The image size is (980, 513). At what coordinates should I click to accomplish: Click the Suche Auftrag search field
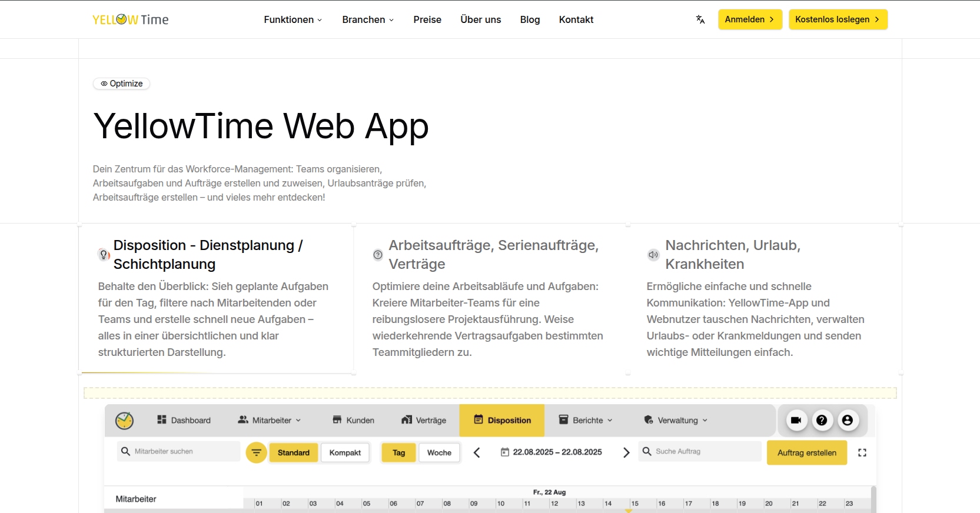pyautogui.click(x=700, y=451)
